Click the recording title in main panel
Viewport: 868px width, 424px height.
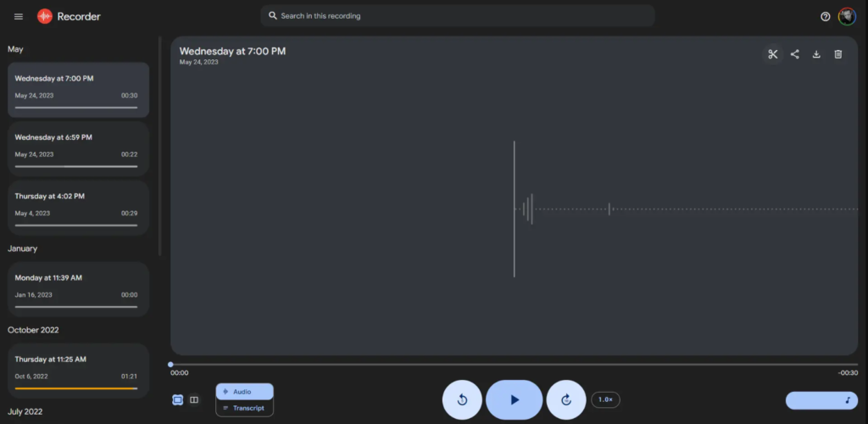(x=232, y=52)
